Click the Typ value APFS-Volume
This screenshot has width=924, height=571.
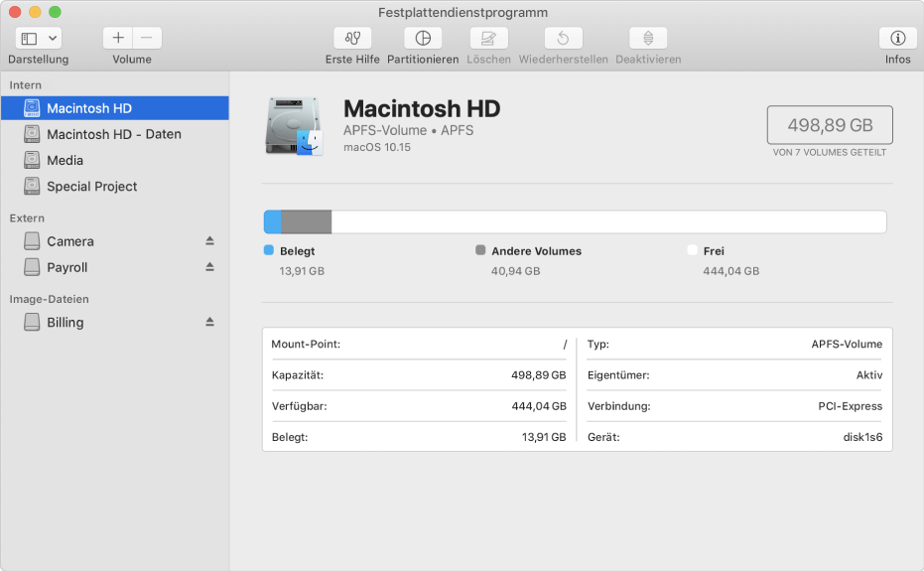pyautogui.click(x=847, y=344)
